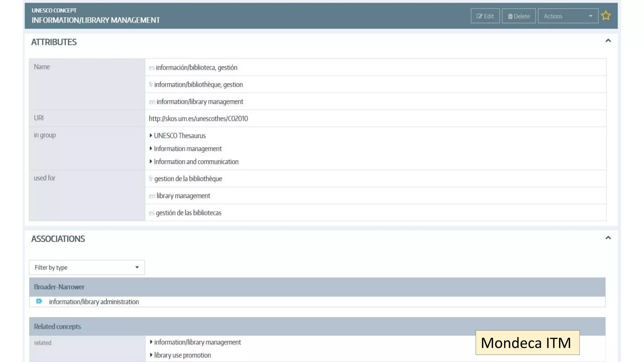Open related information/library management concept
This screenshot has width=644, height=362.
point(197,342)
